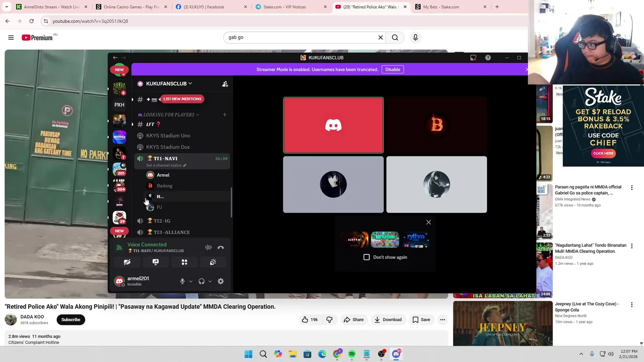The height and width of the screenshot is (362, 644).
Task: Join the TI3-ALLIANCE voice channel
Action: coord(182,232)
